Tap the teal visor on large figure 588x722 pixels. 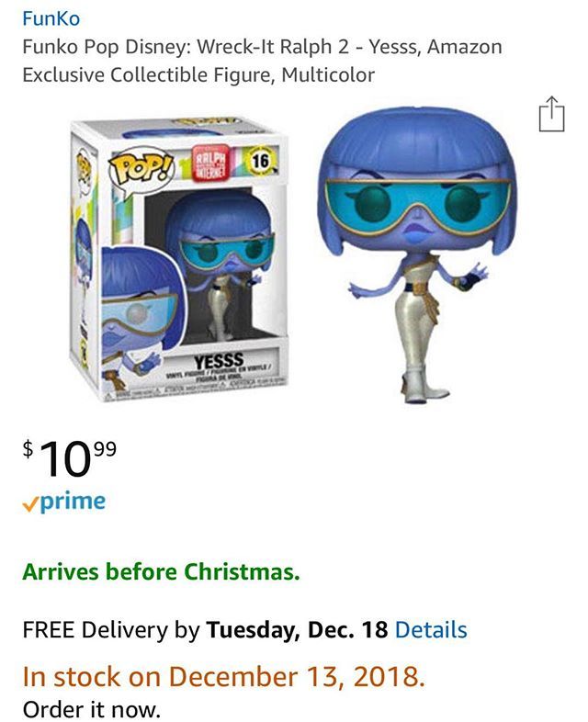click(x=418, y=205)
